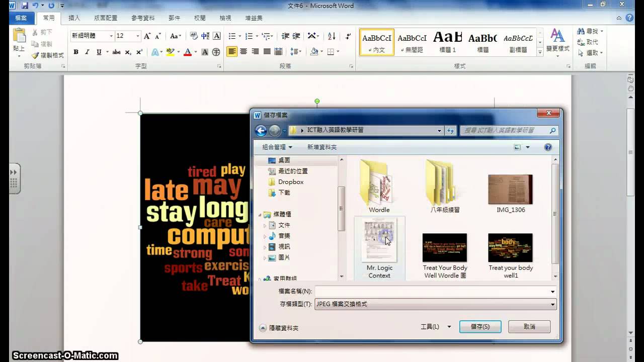Viewport: 644px width, 362px height.
Task: Open the change case (Aa) dropdown
Action: [175, 36]
